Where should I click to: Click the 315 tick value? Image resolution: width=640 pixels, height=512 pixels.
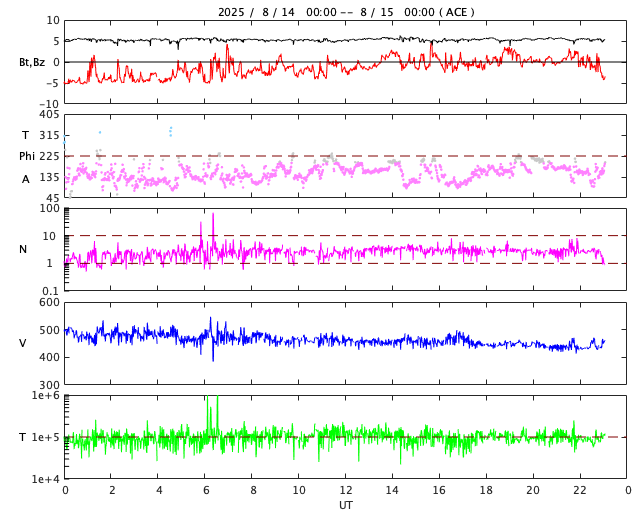(x=49, y=135)
